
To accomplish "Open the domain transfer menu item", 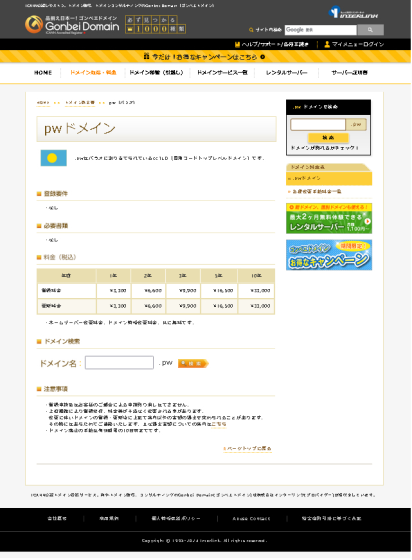I will (156, 73).
